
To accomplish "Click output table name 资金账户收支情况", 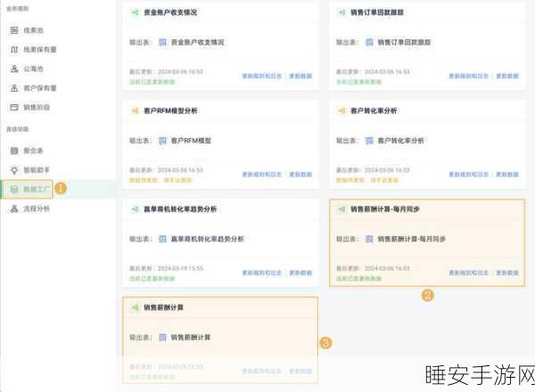I will [198, 42].
